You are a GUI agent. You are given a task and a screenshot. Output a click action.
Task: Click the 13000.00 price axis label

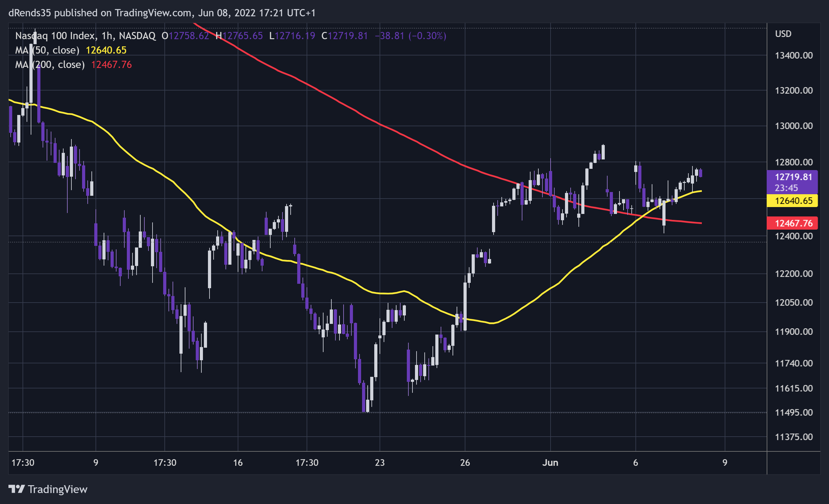(x=794, y=126)
